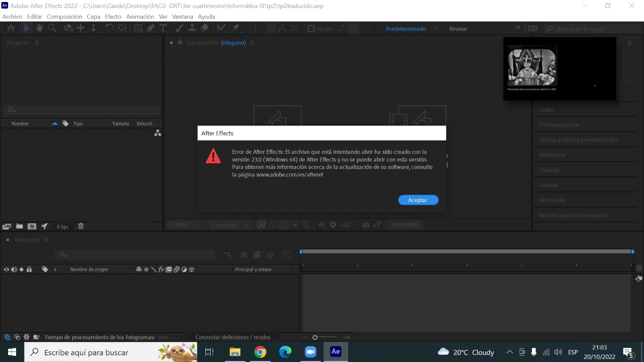644x362 pixels.
Task: Select the Selection arrow tool
Action: 27,28
